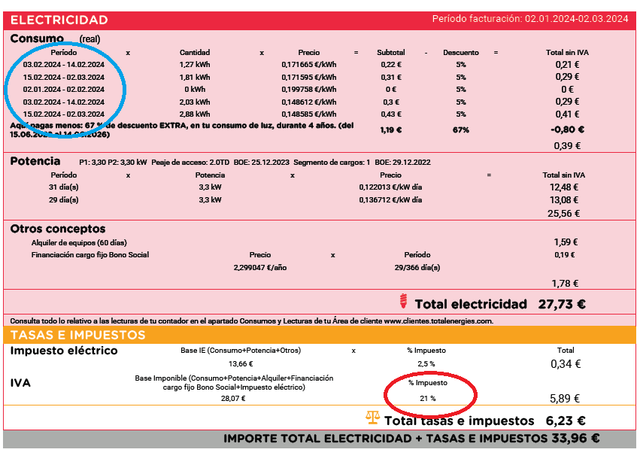Select the total 0,21 € in the first consumption row
The height and width of the screenshot is (450, 640).
(567, 65)
